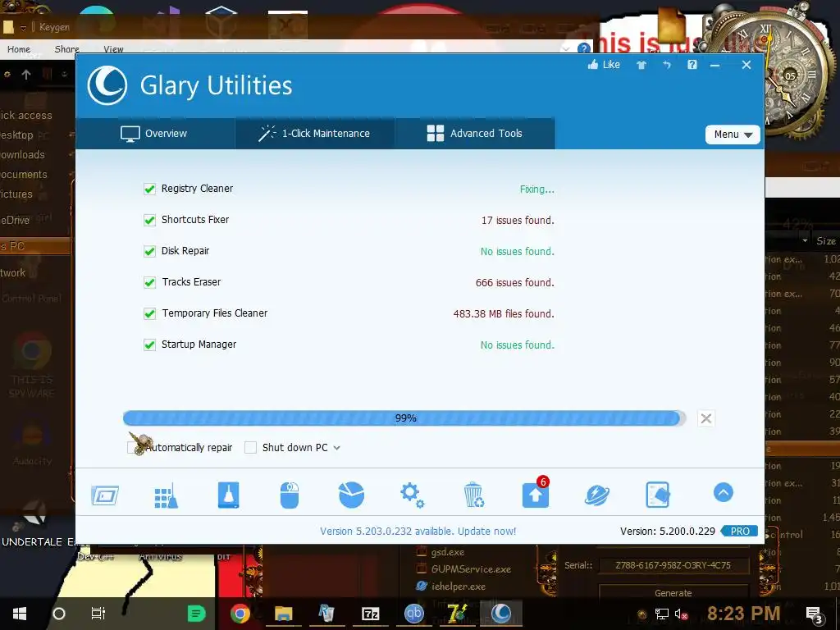Tick the Shut down PC checkbox

[250, 447]
